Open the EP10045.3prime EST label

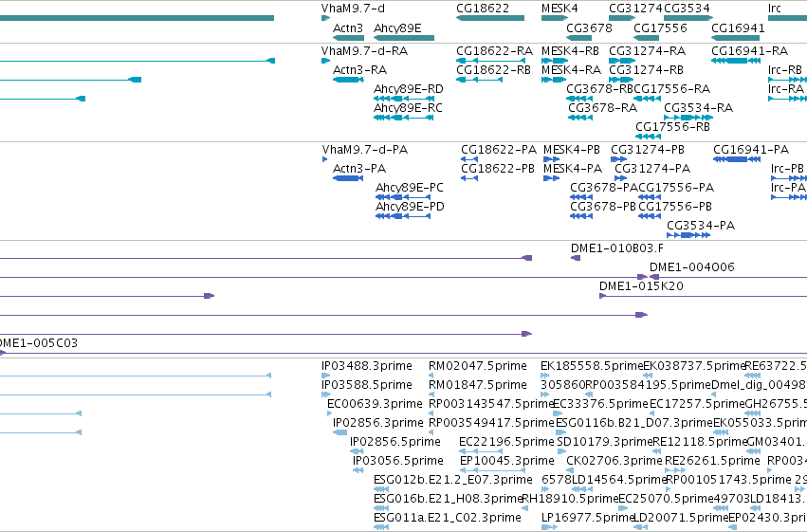coord(507,461)
